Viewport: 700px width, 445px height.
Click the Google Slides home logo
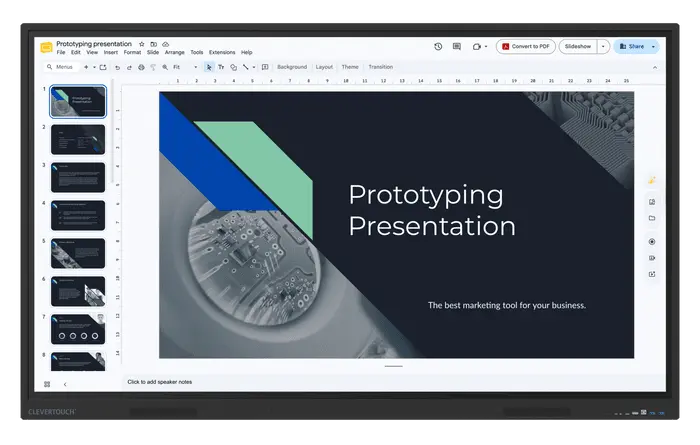coord(46,47)
